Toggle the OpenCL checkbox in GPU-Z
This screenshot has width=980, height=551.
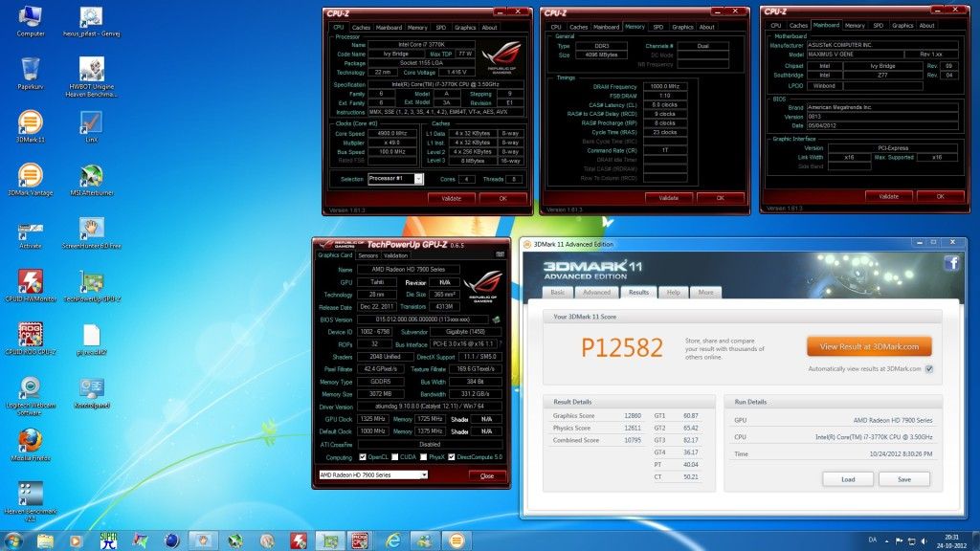(x=363, y=457)
